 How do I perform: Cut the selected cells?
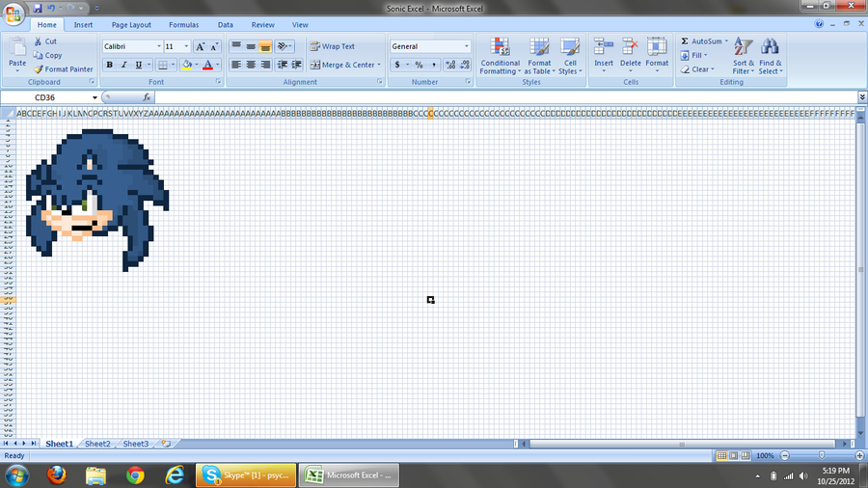click(x=44, y=41)
